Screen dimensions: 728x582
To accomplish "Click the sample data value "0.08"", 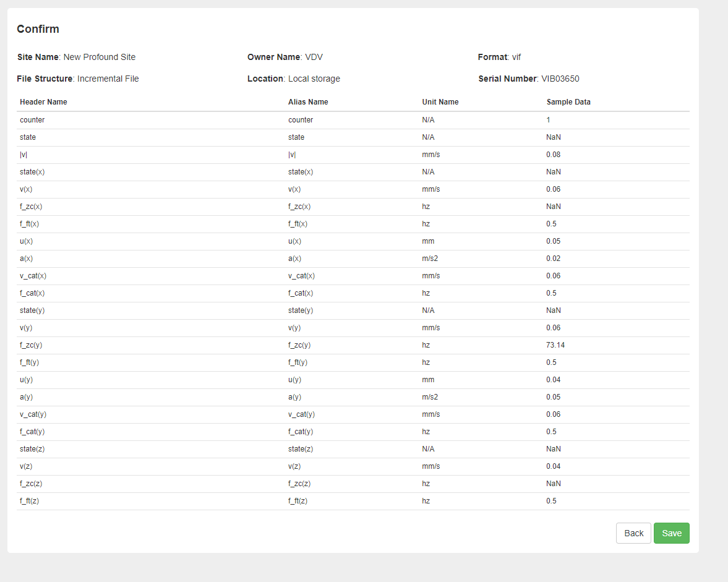I will tap(554, 155).
